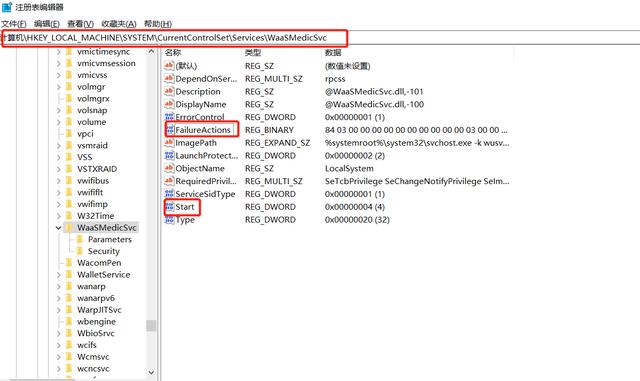The width and height of the screenshot is (640, 381).
Task: Click the VSS folder icon
Action: 69,157
